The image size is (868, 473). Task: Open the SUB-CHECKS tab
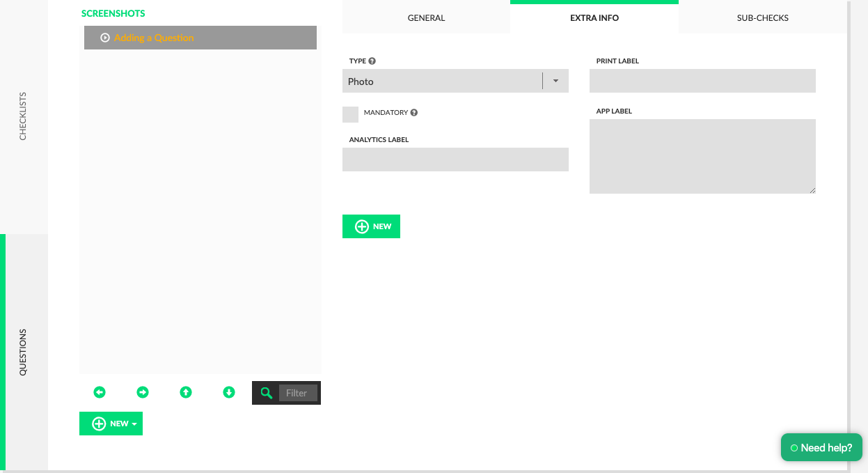tap(763, 18)
